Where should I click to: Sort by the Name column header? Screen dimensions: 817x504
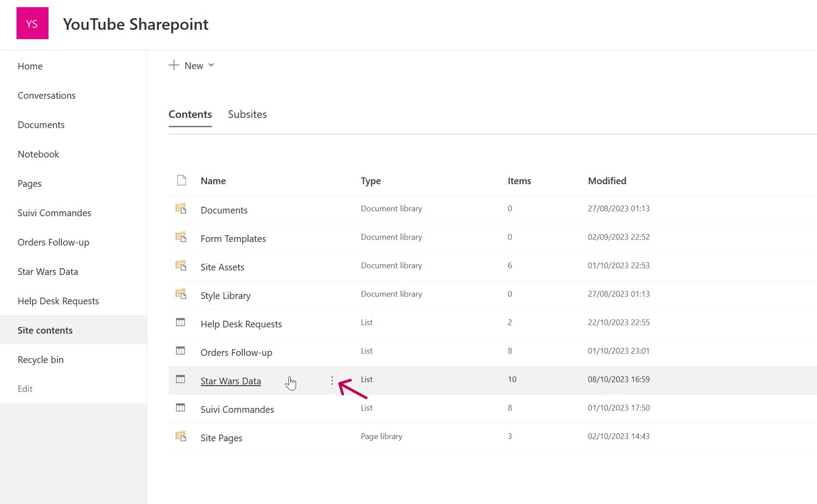coord(213,181)
